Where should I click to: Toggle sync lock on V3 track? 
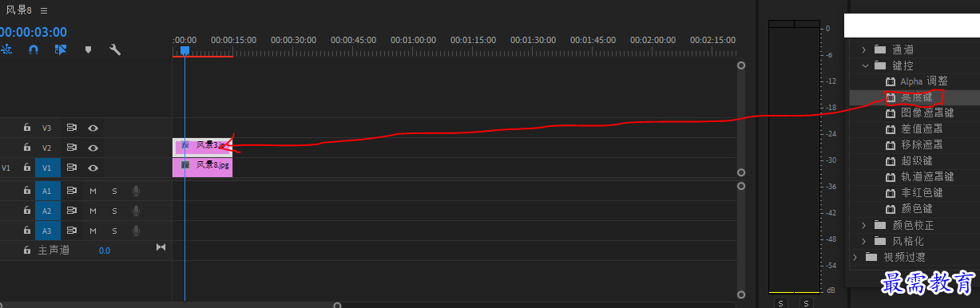click(x=71, y=128)
